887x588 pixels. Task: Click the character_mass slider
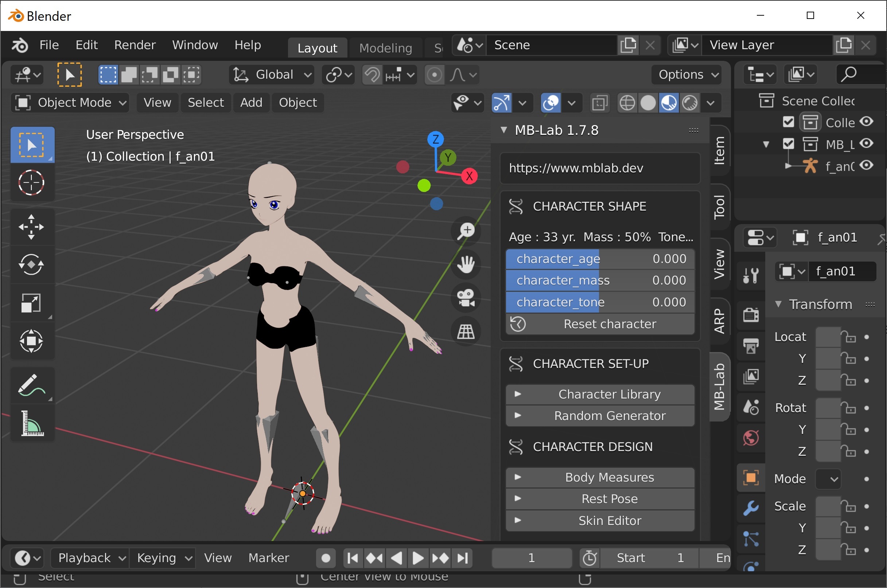pyautogui.click(x=600, y=281)
